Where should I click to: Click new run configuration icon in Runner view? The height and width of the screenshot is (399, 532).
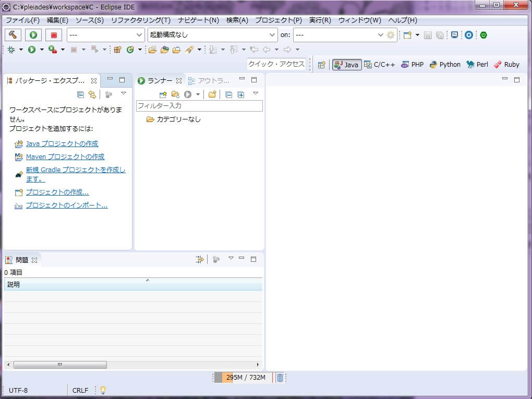[163, 94]
